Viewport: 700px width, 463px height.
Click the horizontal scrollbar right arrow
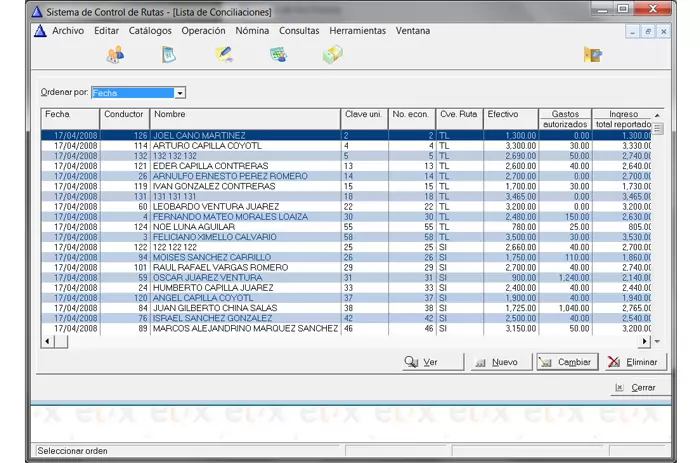coord(643,342)
